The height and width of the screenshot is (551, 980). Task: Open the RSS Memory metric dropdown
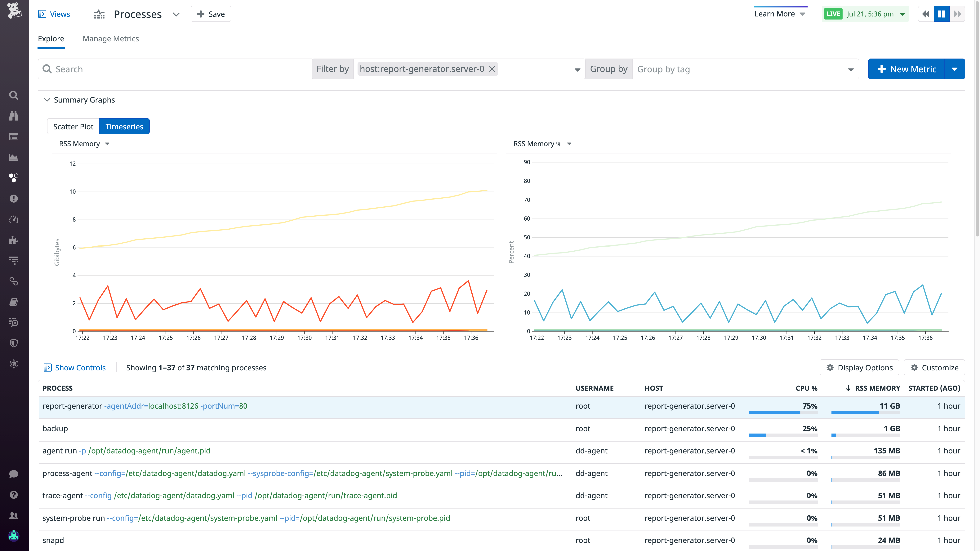click(84, 143)
